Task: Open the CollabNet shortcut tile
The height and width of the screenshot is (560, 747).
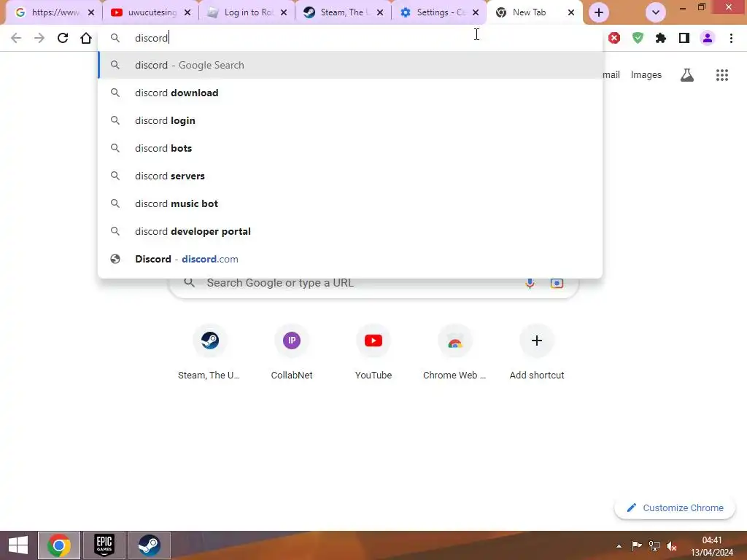Action: point(292,352)
